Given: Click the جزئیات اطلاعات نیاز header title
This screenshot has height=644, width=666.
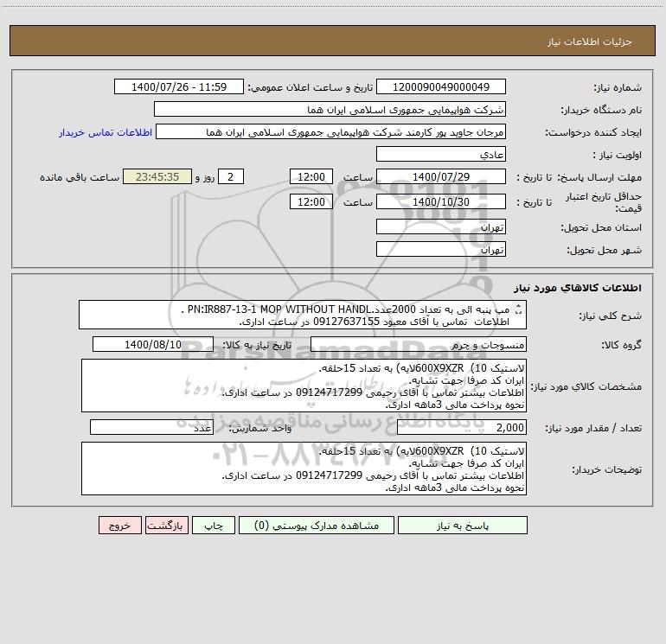Looking at the screenshot, I should pyautogui.click(x=589, y=41).
